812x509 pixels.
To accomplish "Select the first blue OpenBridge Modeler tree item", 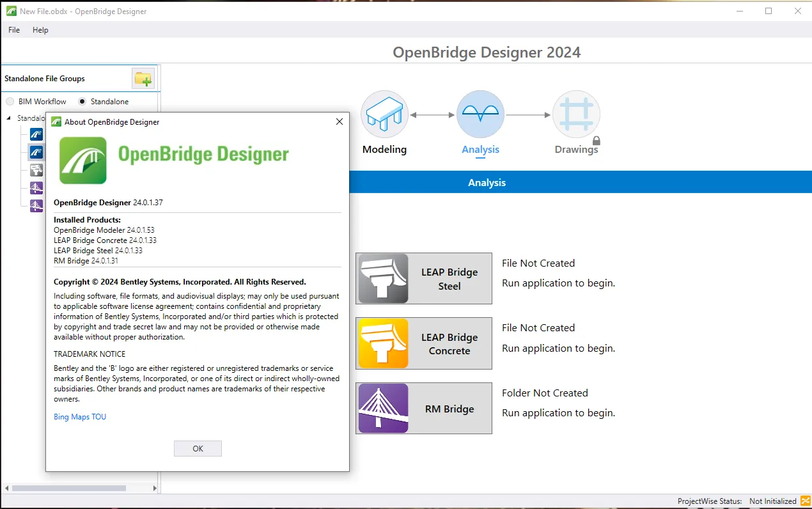I will tap(36, 134).
